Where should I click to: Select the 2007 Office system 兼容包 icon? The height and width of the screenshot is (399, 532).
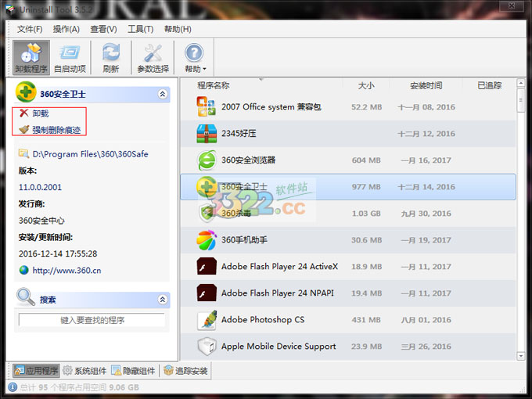207,107
